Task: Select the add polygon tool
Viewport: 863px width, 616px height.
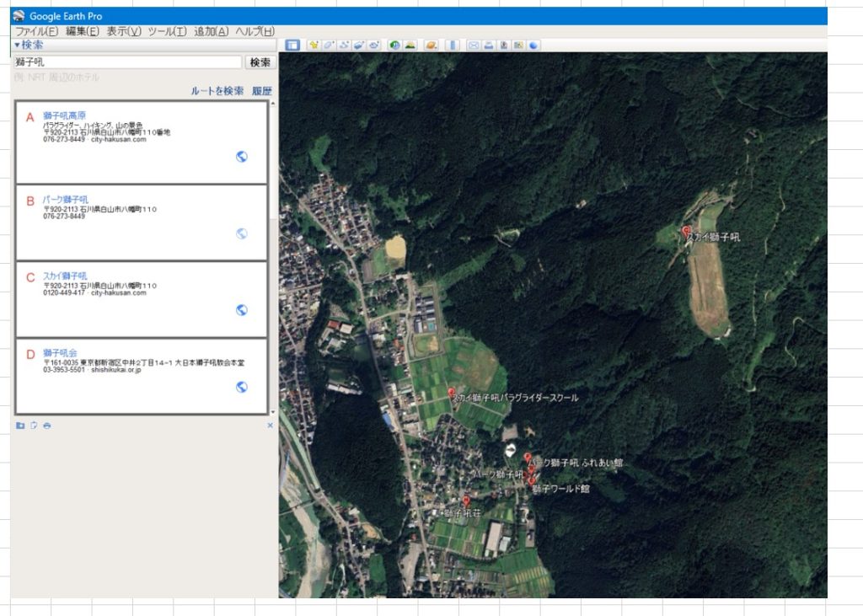Action: (329, 46)
